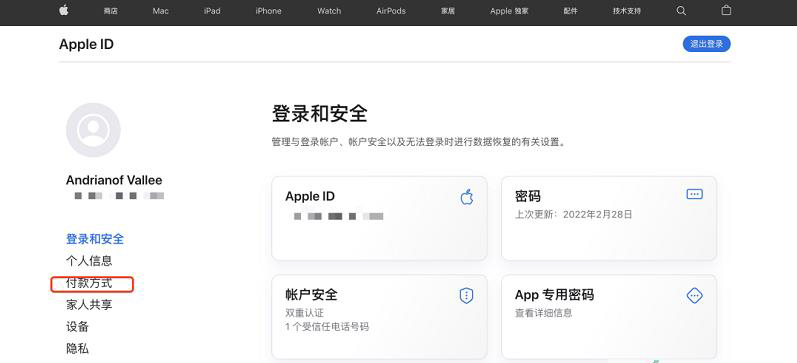Select 隐私 in the sidebar
The image size is (797, 363).
click(77, 349)
